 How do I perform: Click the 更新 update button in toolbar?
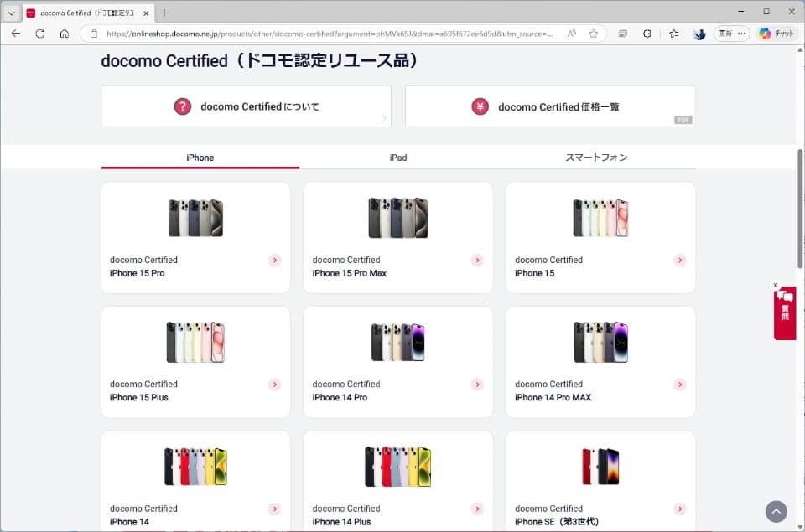point(725,34)
